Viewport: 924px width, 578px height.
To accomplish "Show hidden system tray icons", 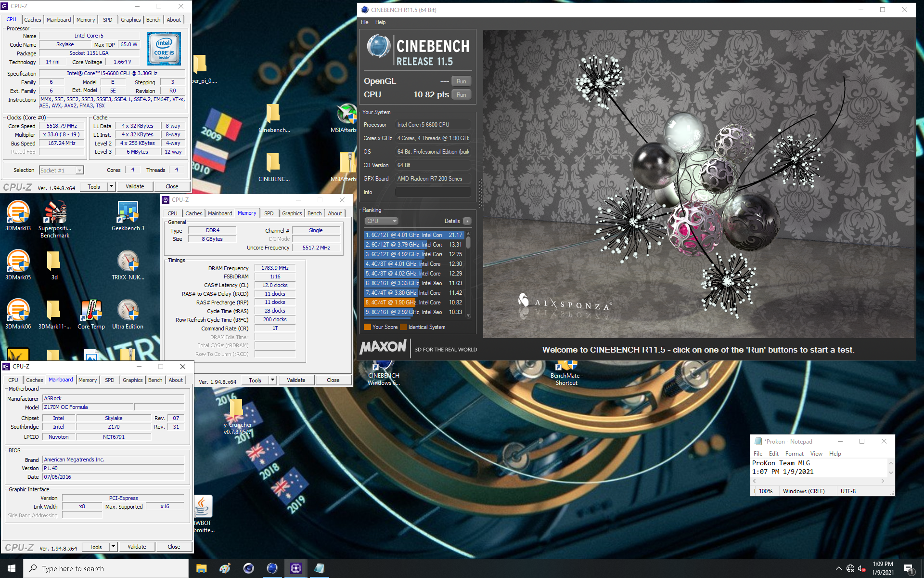I will point(838,568).
